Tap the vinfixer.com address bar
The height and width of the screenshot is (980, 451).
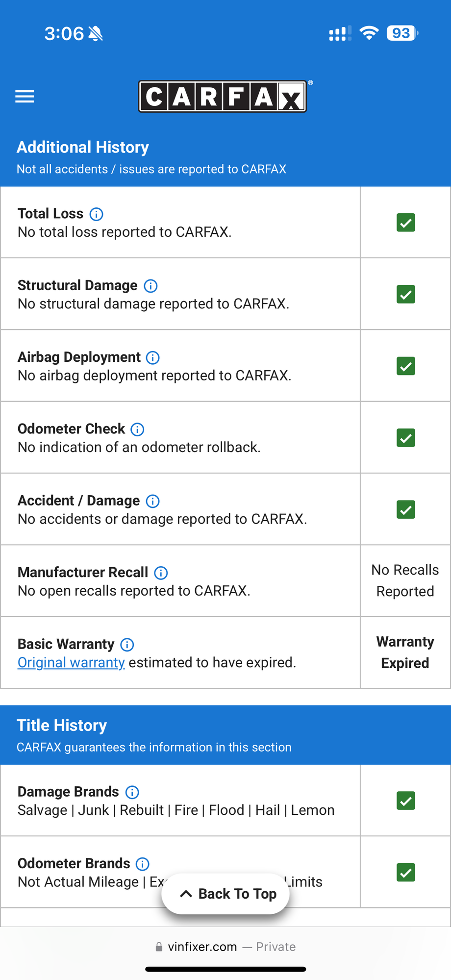pos(225,947)
